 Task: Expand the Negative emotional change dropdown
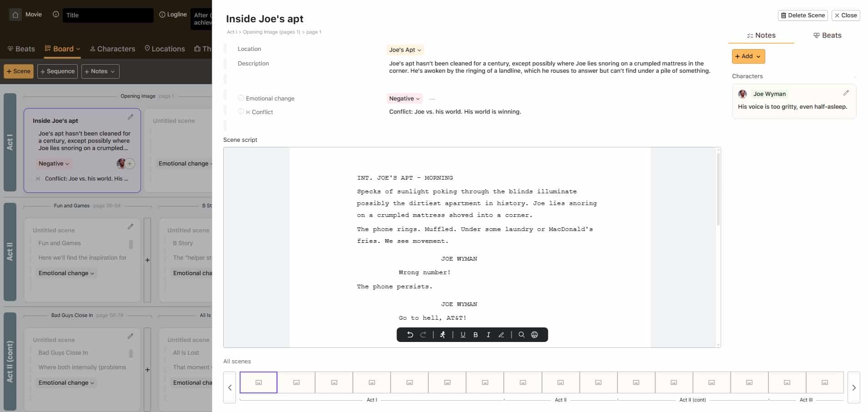pyautogui.click(x=404, y=99)
